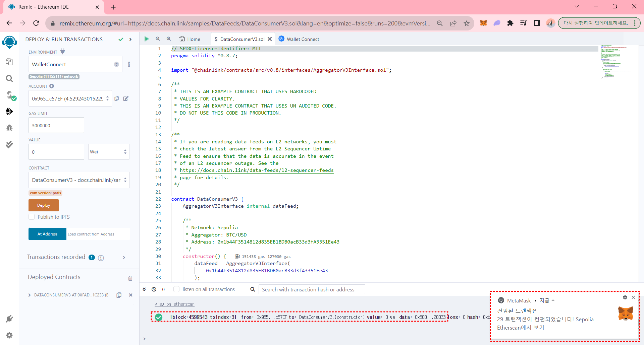Copy the selected account address
The width and height of the screenshot is (644, 345).
tap(117, 98)
